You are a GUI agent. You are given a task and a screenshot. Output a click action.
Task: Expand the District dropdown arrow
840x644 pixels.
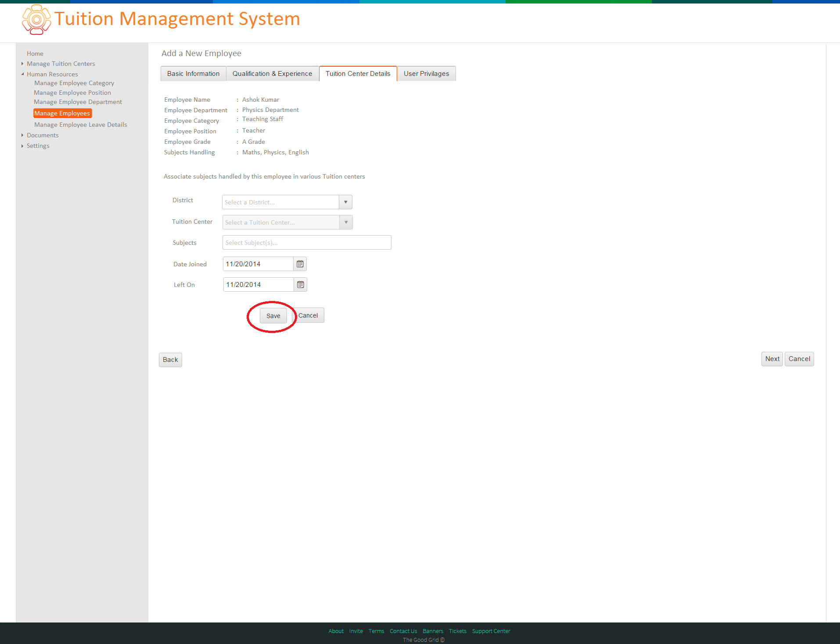(346, 202)
